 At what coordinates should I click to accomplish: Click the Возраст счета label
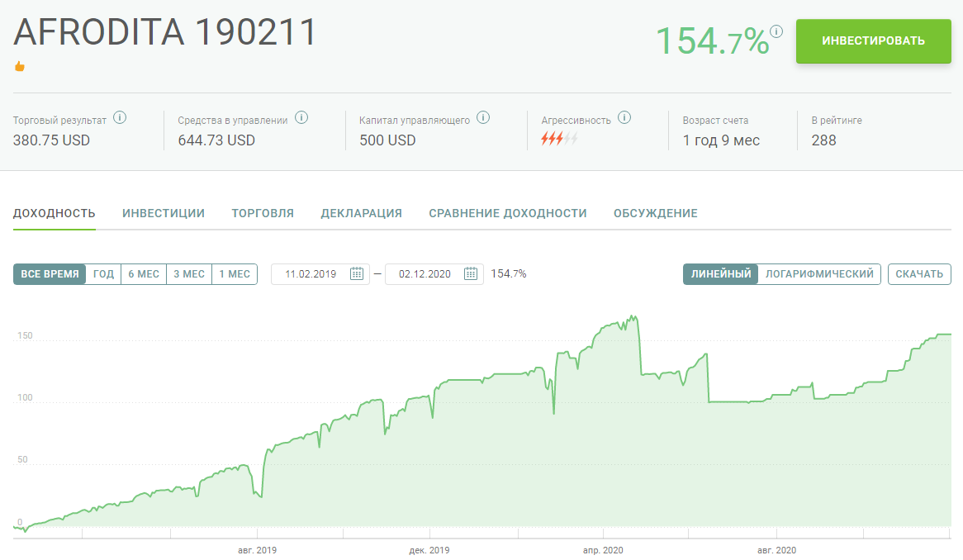pos(715,121)
